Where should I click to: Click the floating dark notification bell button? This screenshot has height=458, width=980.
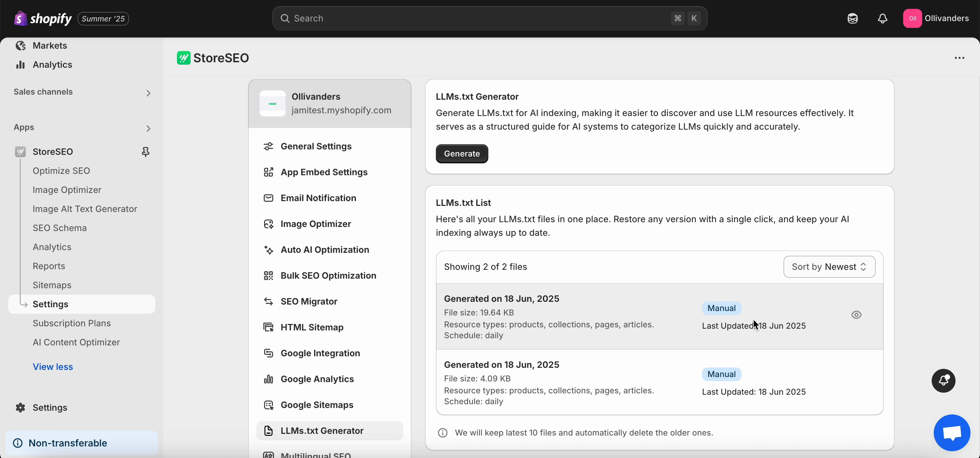(x=944, y=380)
